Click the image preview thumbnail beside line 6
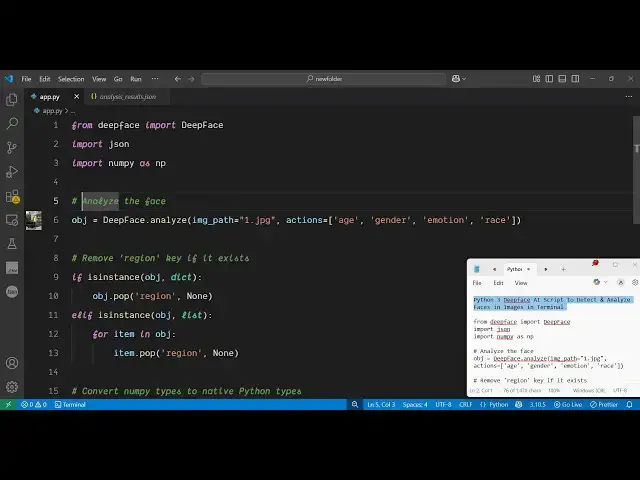The image size is (640, 480). (34, 220)
